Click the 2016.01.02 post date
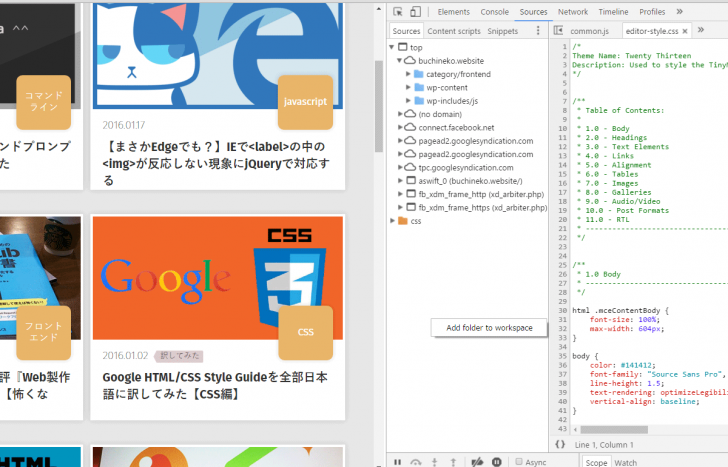The width and height of the screenshot is (728, 467). click(125, 356)
